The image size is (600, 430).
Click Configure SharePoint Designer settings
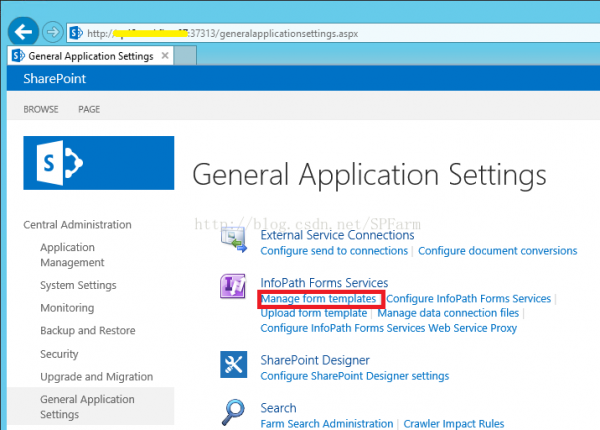pyautogui.click(x=355, y=376)
